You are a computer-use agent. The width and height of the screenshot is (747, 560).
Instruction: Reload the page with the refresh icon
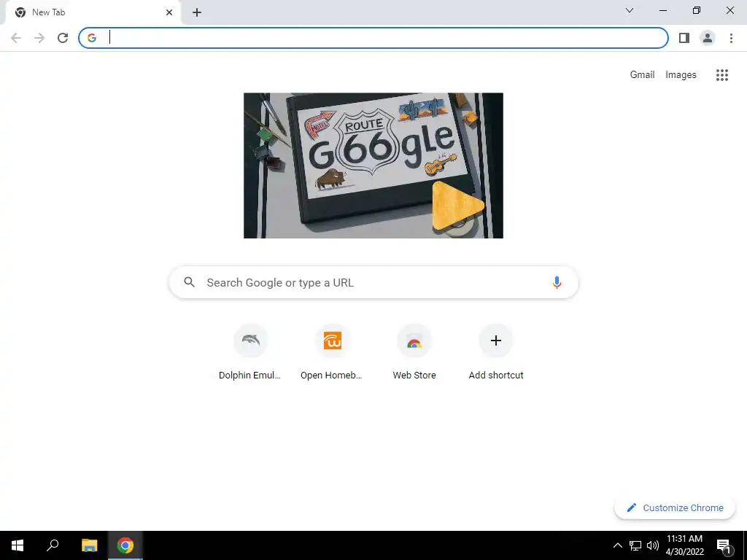(x=63, y=38)
